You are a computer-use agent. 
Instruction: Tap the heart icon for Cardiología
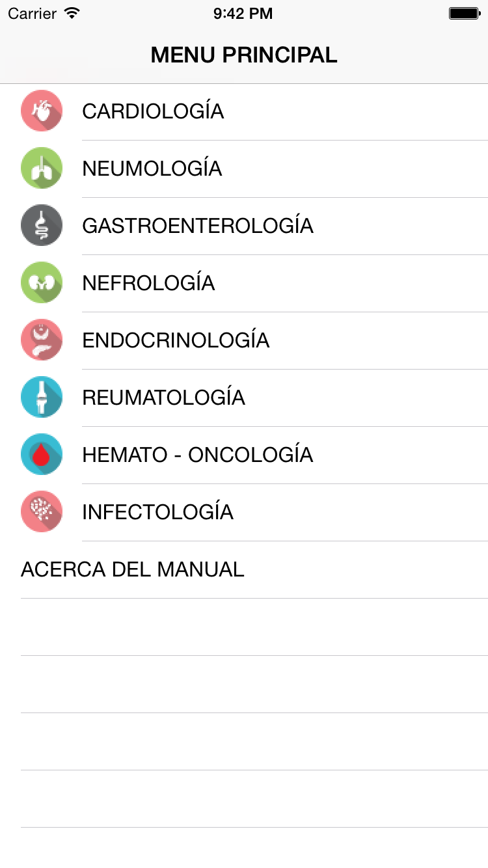[x=42, y=111]
